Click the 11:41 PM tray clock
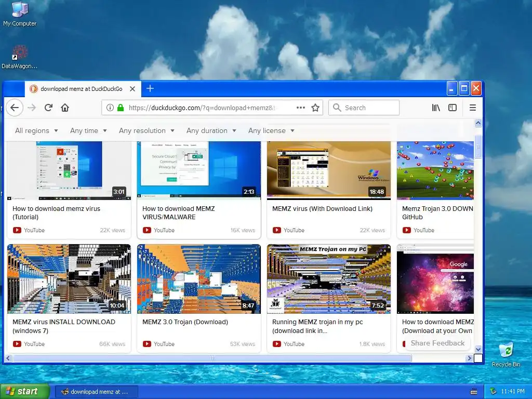Image resolution: width=532 pixels, height=399 pixels. [513, 392]
